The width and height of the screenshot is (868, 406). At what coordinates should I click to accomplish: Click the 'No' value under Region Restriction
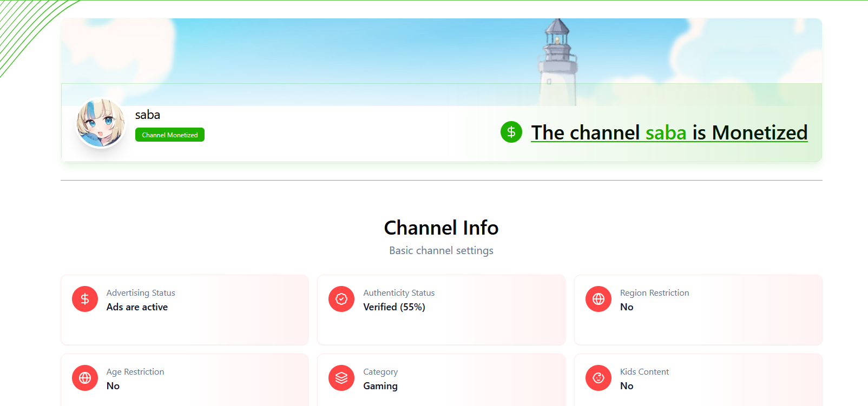point(627,307)
